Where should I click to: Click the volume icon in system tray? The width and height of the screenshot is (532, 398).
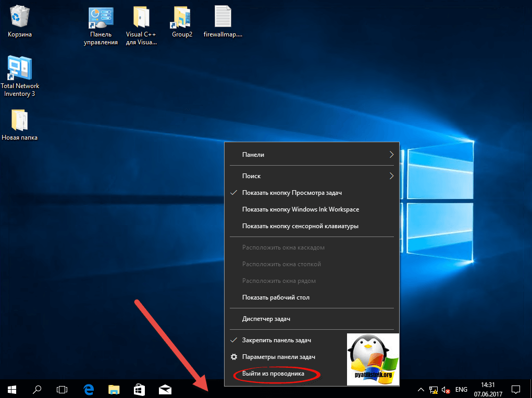(446, 390)
